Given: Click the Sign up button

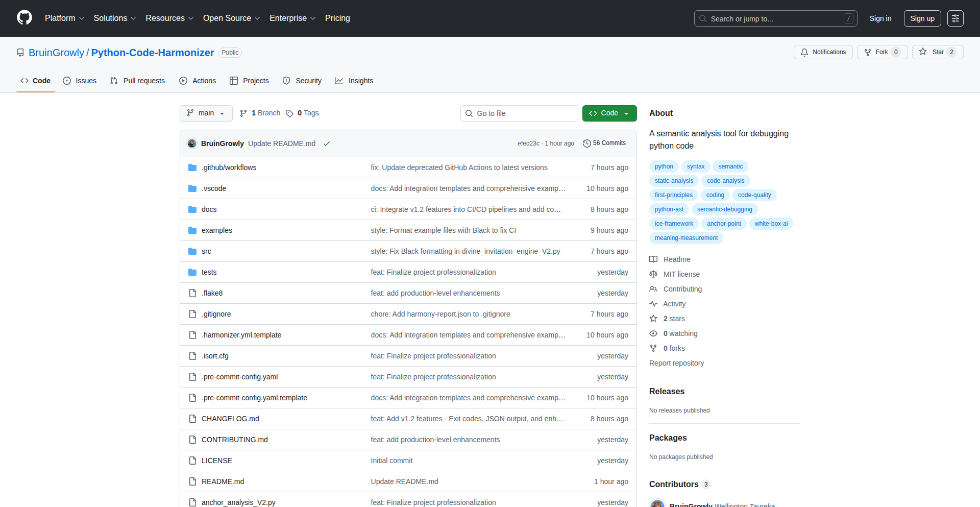Looking at the screenshot, I should (x=922, y=18).
